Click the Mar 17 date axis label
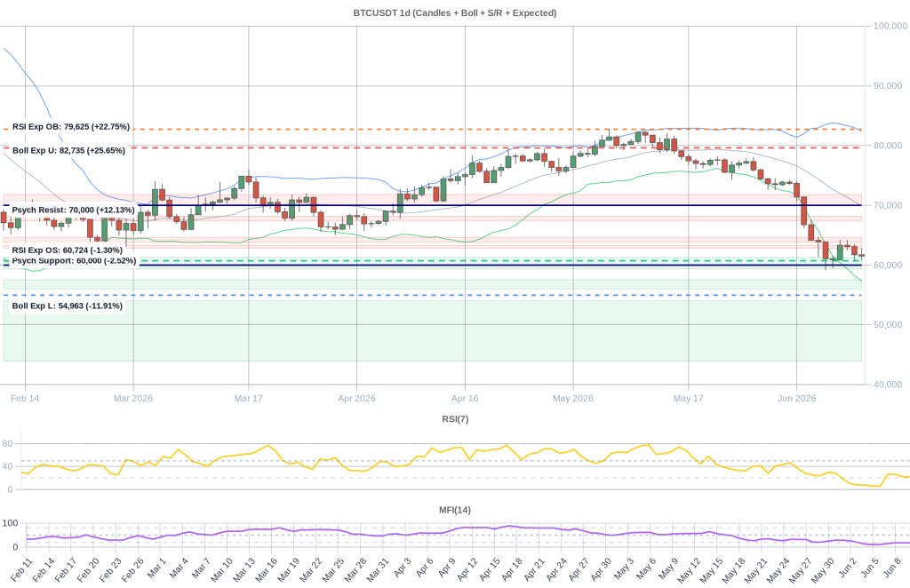The height and width of the screenshot is (588, 910). pos(249,399)
